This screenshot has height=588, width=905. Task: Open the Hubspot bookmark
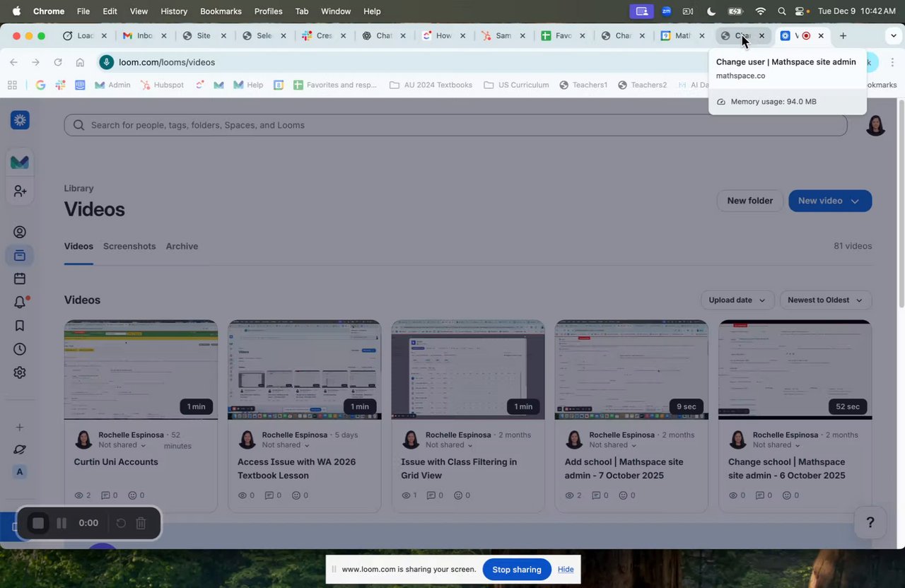162,85
